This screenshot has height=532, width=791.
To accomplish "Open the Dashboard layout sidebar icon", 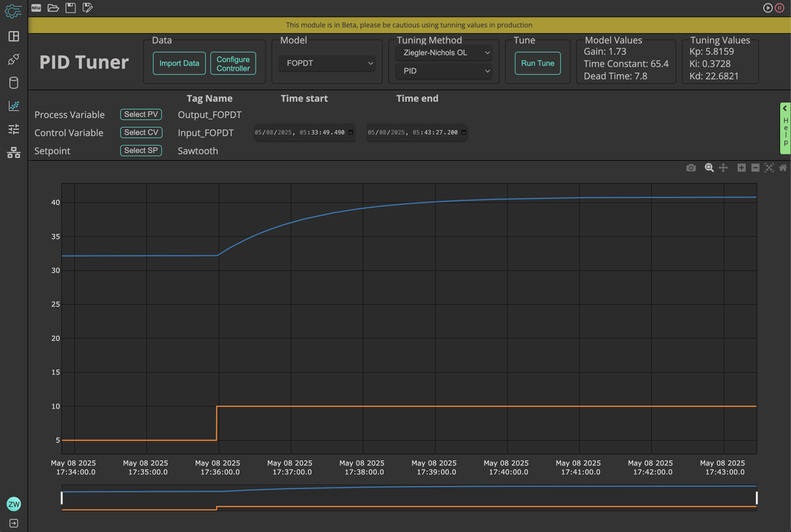I will 13,37.
